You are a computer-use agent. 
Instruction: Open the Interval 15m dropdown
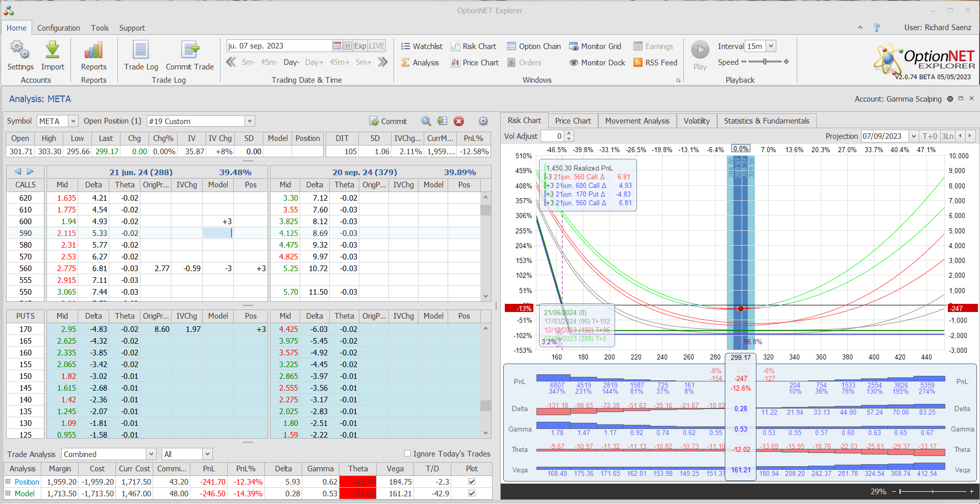[771, 46]
